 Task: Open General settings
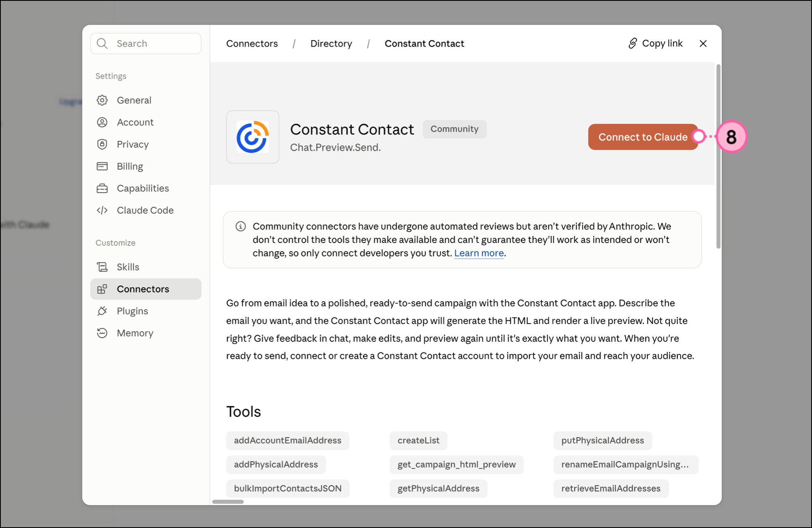(x=146, y=100)
